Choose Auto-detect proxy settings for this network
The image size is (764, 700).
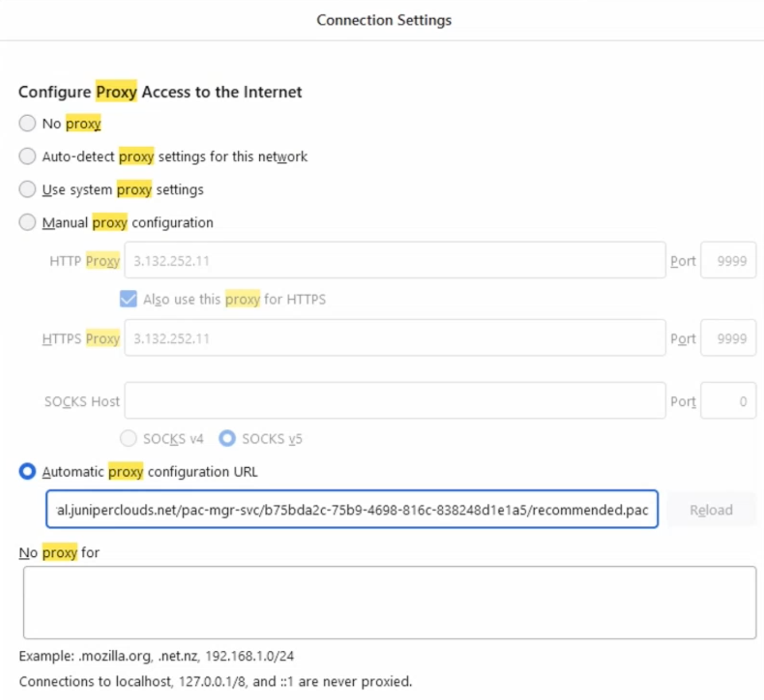pos(27,156)
